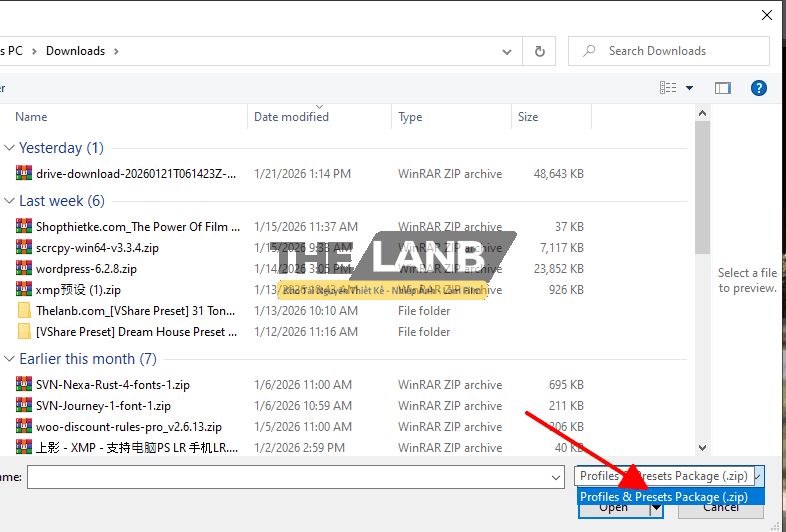Collapse the Yesterday group
Screen dimensions: 786x532
click(x=9, y=148)
